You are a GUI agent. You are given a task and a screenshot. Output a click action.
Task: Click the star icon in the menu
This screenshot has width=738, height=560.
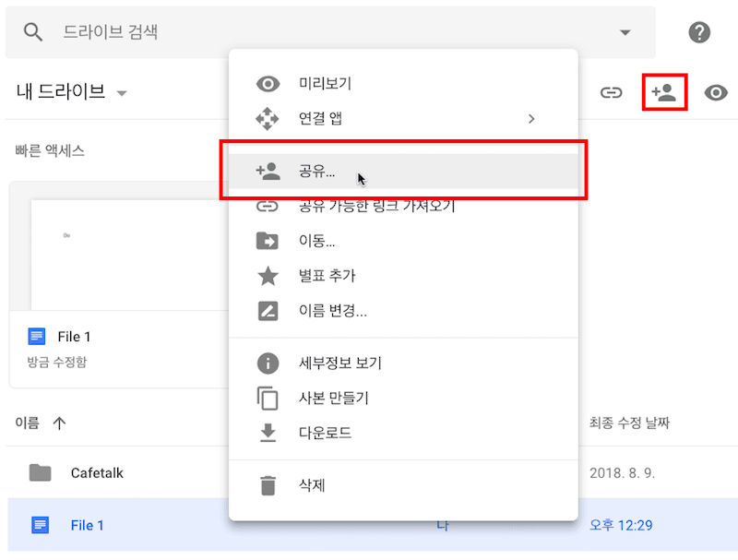point(268,276)
